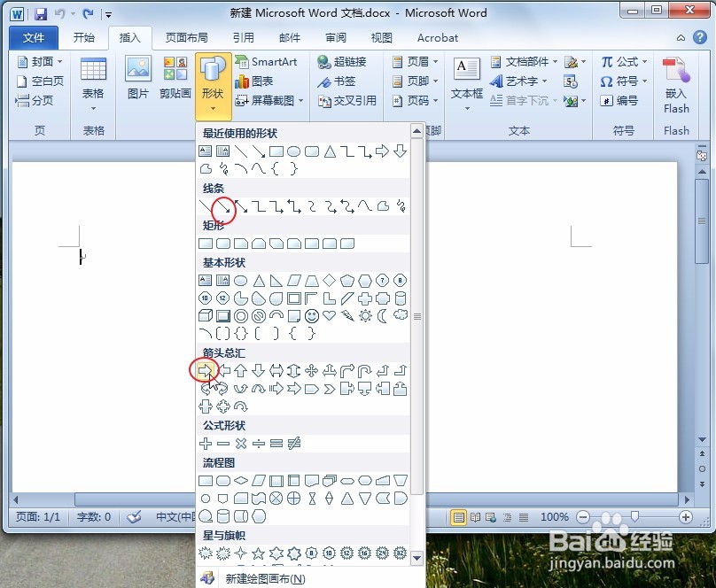Switch to full screen reading view

[476, 517]
